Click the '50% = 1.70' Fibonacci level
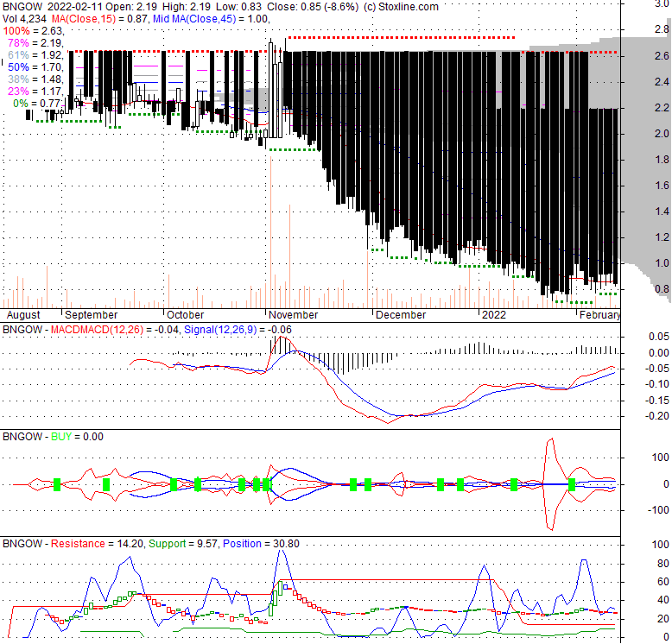The image size is (672, 644). point(35,67)
